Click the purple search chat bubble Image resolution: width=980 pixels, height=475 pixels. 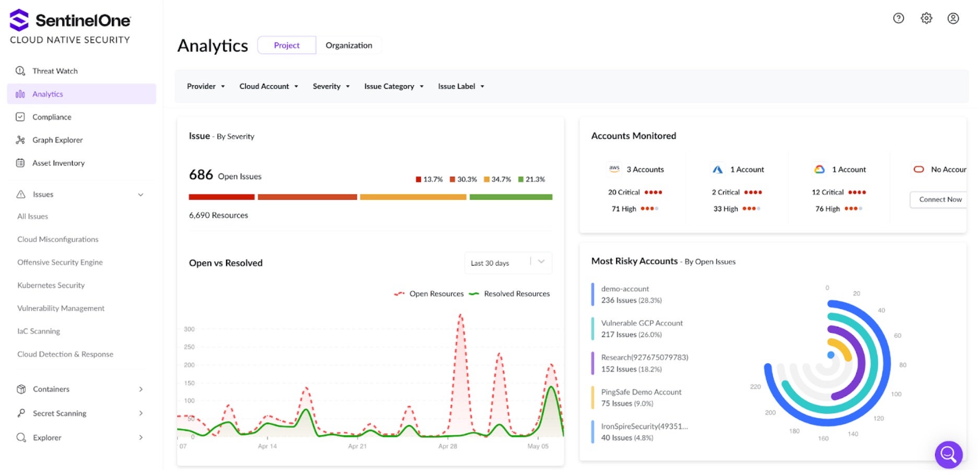(x=948, y=455)
